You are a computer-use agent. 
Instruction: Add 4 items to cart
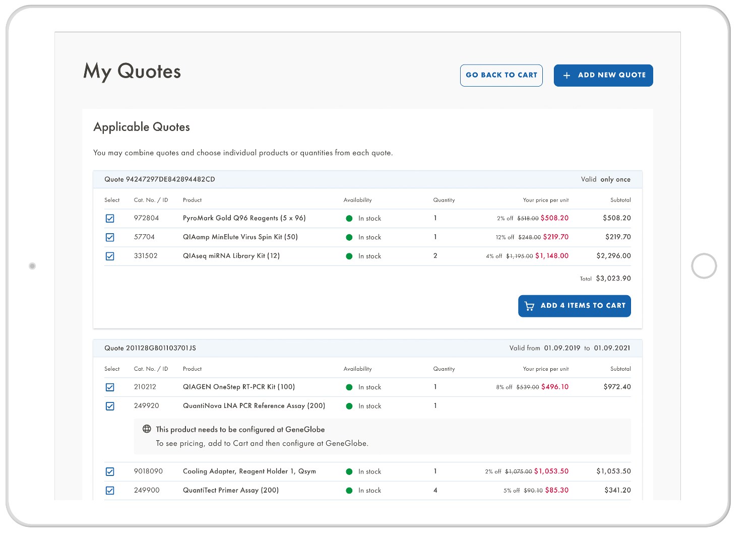(574, 306)
